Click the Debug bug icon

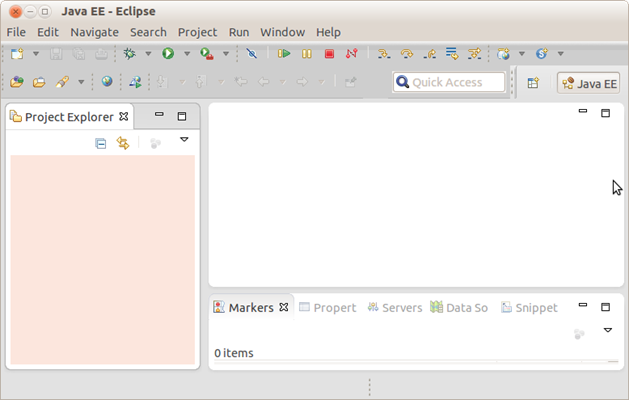pyautogui.click(x=129, y=53)
